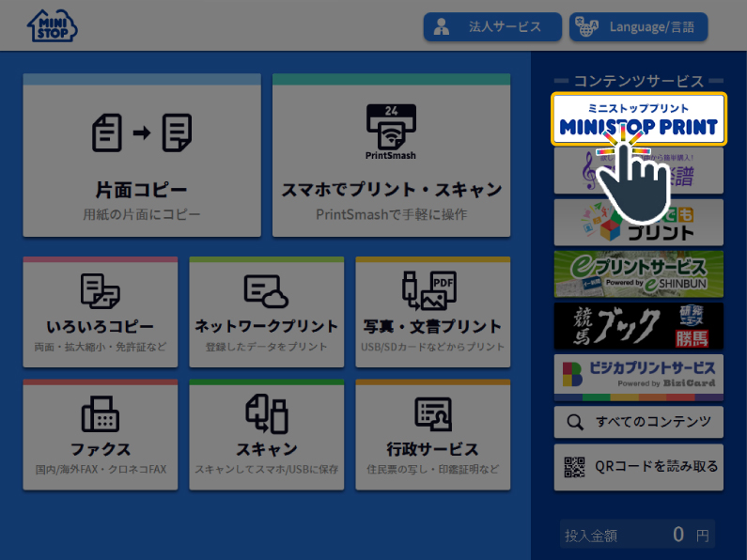Open the Language/言語 selector
The width and height of the screenshot is (747, 560).
pos(638,26)
